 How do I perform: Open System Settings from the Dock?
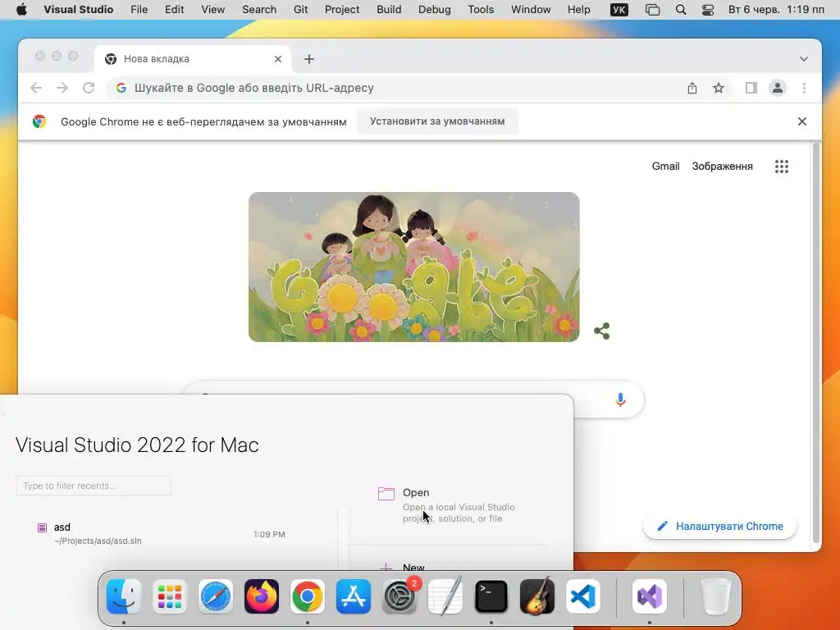tap(399, 596)
